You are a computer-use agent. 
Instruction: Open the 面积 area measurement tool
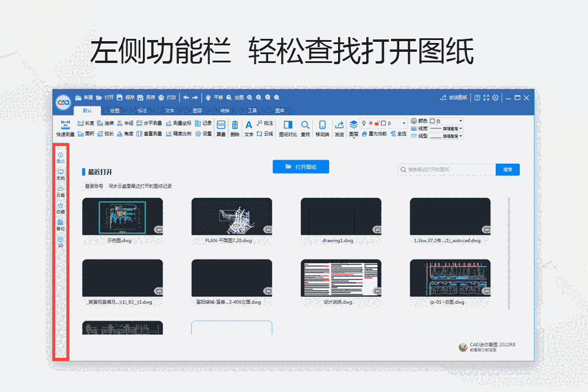pos(88,135)
